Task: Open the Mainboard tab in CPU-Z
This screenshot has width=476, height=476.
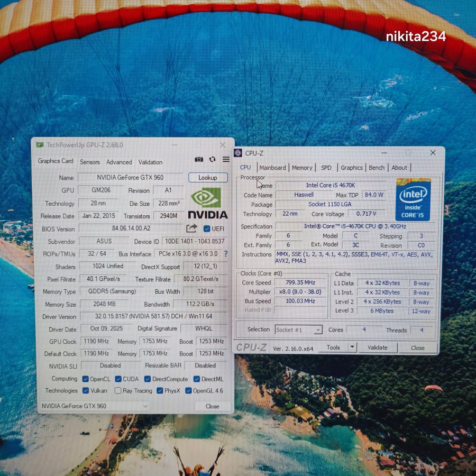Action: (x=272, y=168)
